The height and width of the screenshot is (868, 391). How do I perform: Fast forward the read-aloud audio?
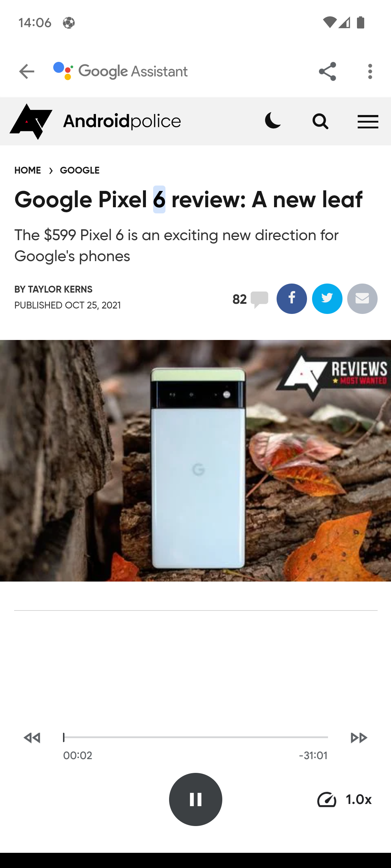tap(359, 738)
